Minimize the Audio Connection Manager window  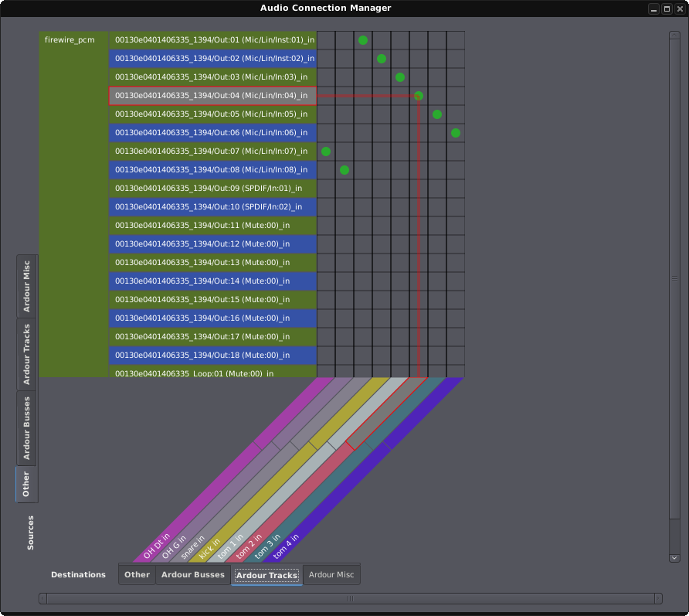point(653,9)
